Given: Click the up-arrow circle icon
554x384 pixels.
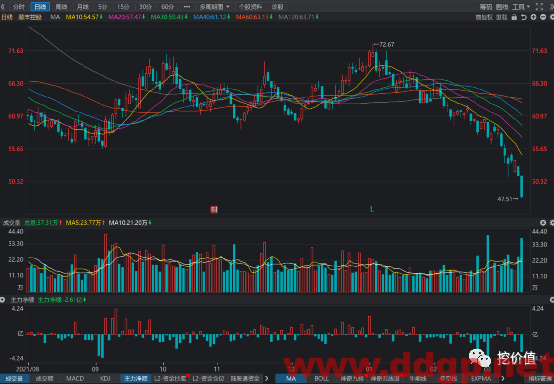Looking at the screenshot, I should 534,17.
